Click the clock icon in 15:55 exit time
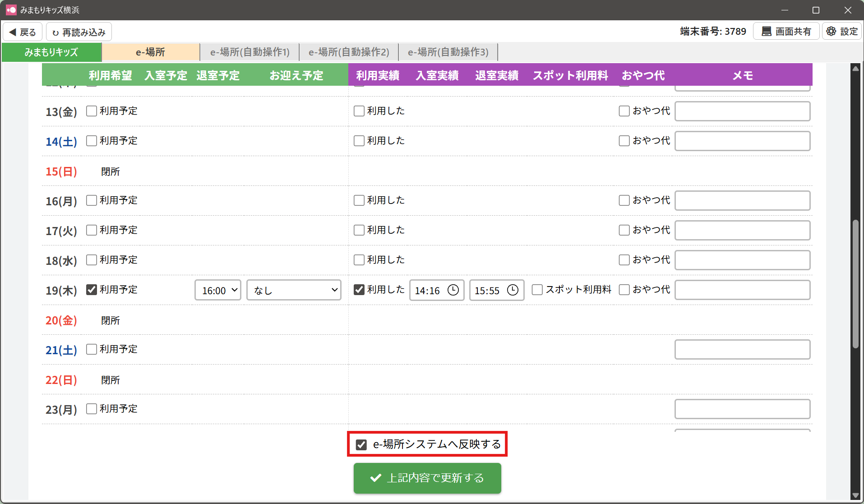The width and height of the screenshot is (864, 504). [x=513, y=290]
